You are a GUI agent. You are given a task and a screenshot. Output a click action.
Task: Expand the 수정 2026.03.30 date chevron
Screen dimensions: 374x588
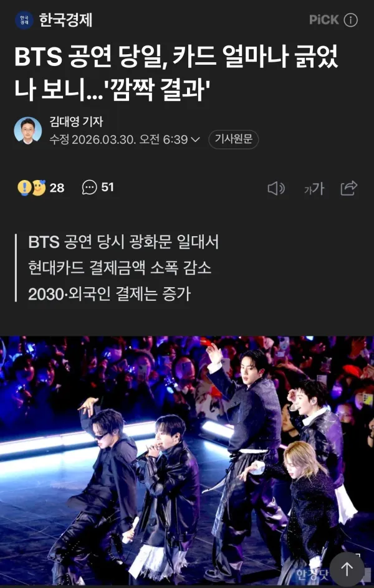196,140
